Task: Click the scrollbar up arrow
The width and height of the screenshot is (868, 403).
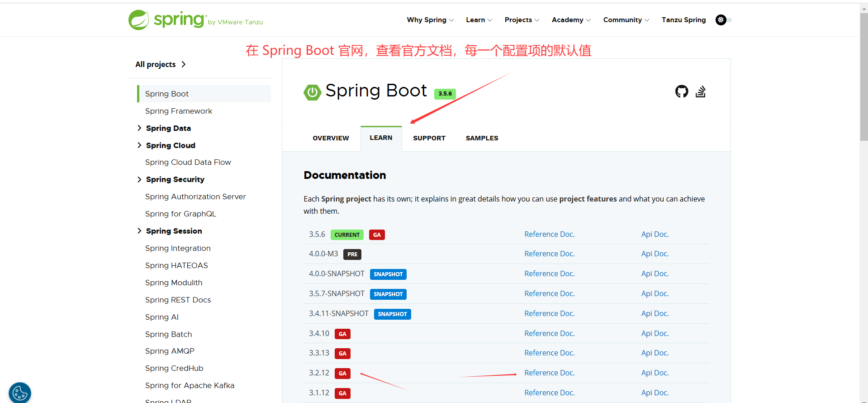Action: click(863, 8)
